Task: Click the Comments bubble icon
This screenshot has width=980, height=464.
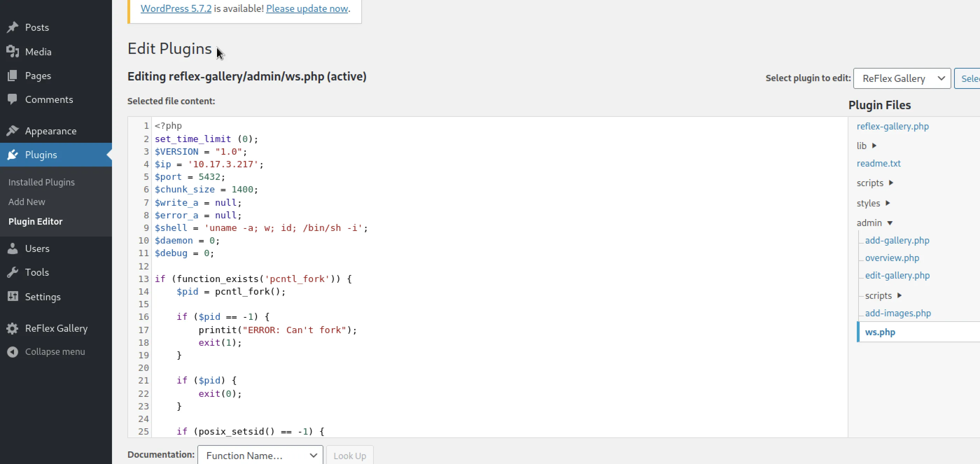Action: point(13,99)
